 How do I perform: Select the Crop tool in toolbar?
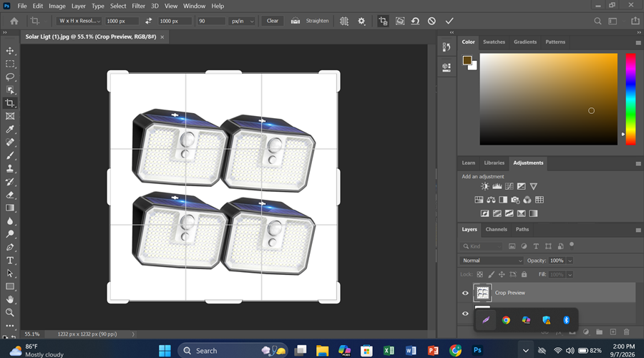[10, 103]
